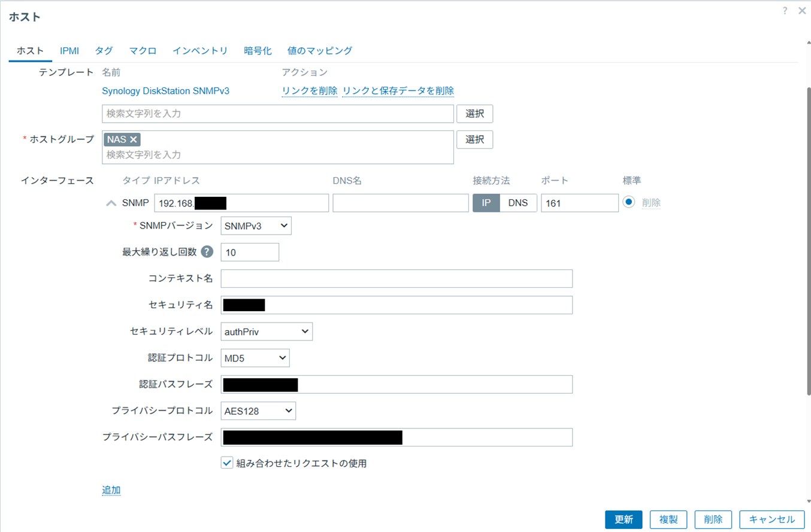Open the マクロ tab
811x532 pixels.
click(x=143, y=51)
